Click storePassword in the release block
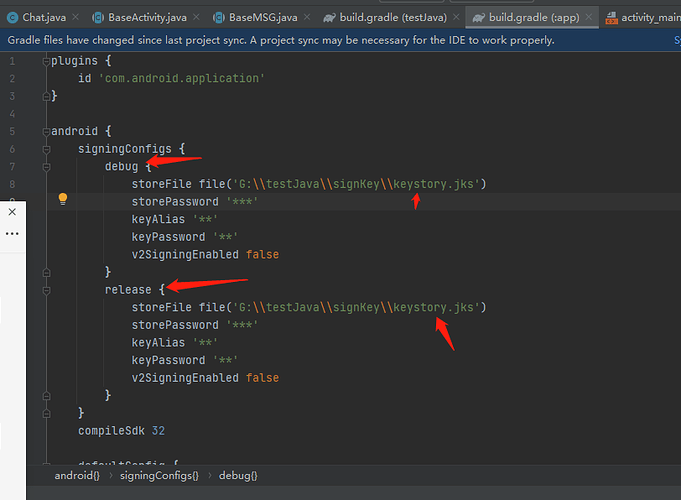 (x=175, y=325)
